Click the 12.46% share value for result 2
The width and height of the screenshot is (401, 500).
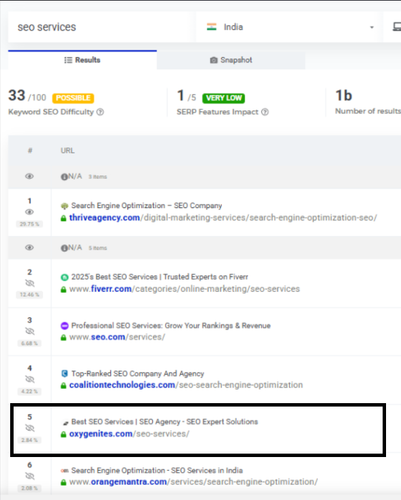29,295
